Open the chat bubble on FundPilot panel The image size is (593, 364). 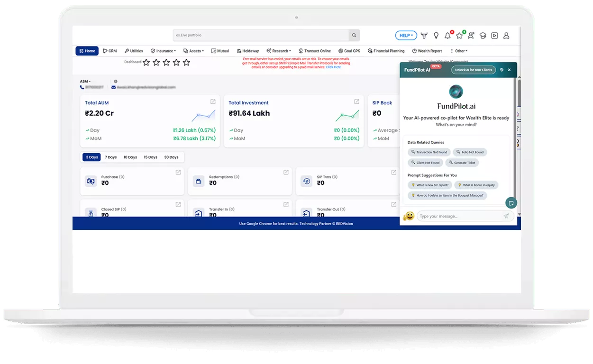tap(511, 203)
